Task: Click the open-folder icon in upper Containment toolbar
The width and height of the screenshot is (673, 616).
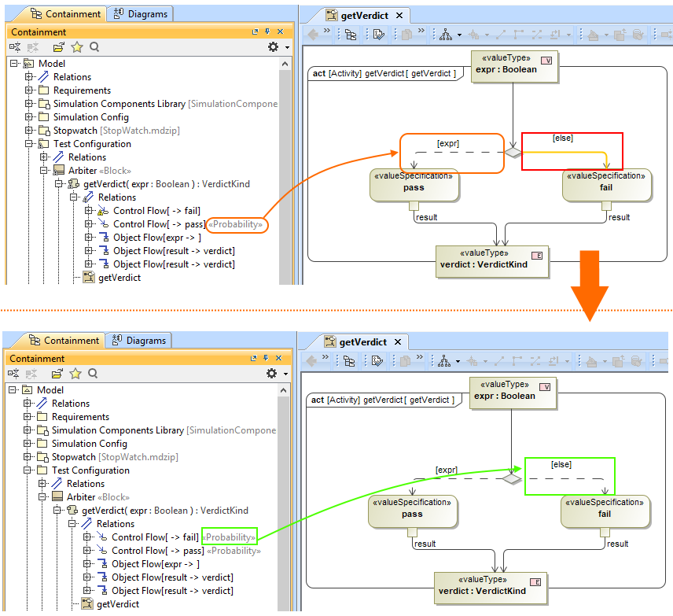Action: [57, 47]
